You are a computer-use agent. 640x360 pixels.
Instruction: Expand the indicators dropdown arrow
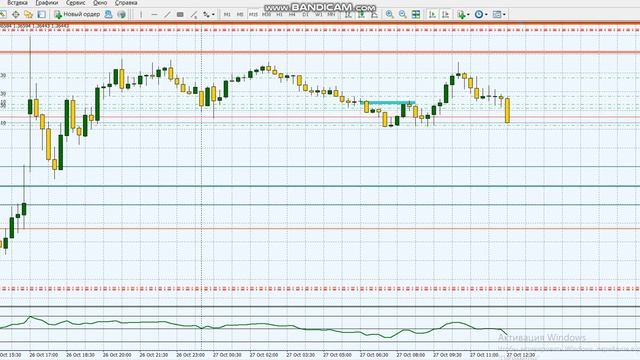pos(468,15)
